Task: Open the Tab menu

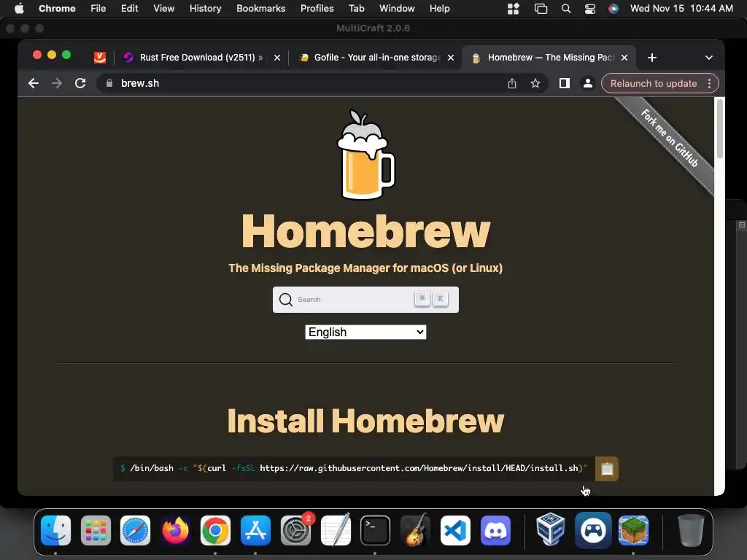Action: pos(356,9)
